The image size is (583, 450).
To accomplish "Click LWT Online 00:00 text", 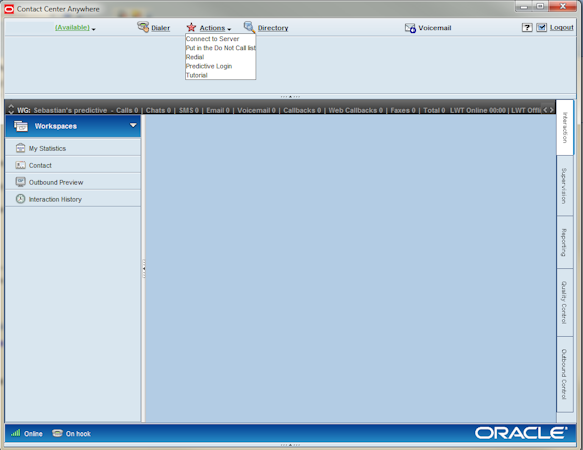I will coord(478,110).
